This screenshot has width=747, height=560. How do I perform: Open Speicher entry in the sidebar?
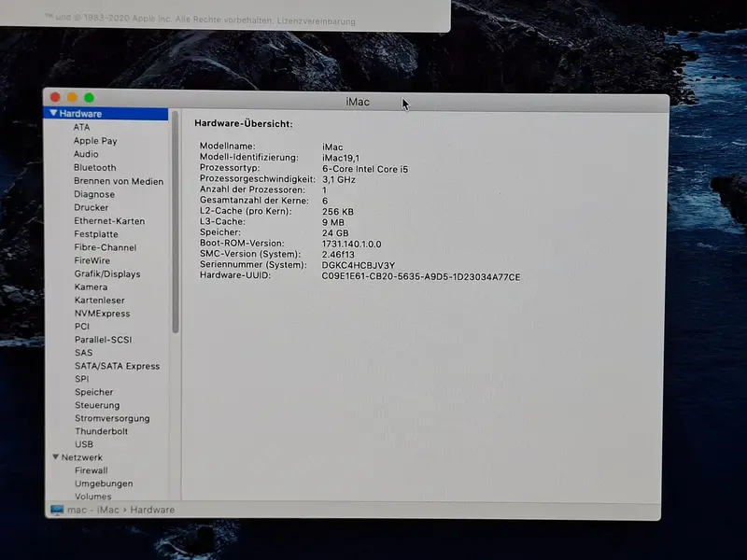[94, 392]
